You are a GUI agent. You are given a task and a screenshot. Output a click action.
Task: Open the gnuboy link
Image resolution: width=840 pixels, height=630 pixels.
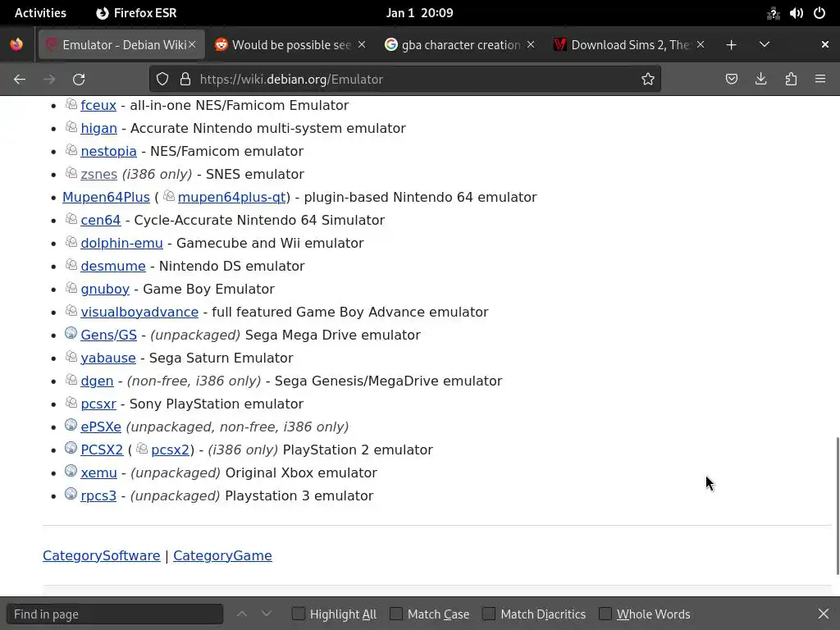(x=105, y=290)
